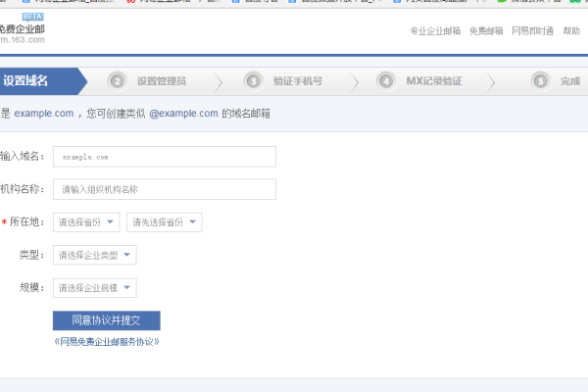
Task: Click the 规模 field label
Action: 32,288
